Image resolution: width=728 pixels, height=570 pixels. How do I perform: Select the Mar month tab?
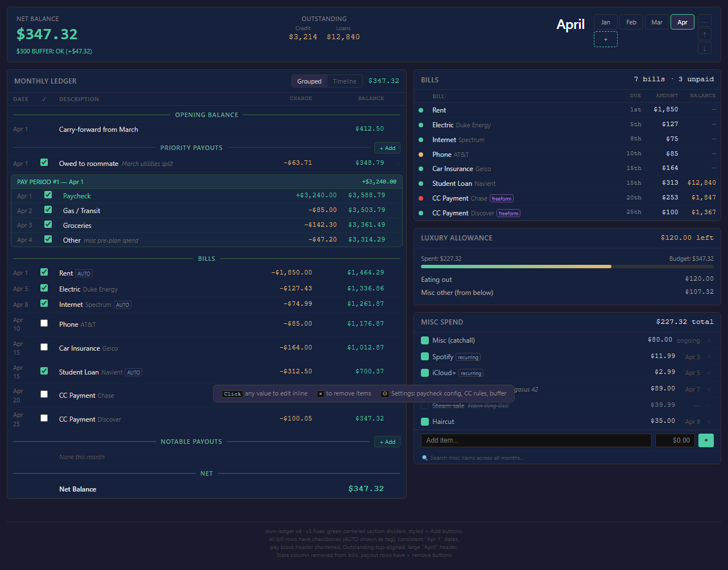pos(657,22)
